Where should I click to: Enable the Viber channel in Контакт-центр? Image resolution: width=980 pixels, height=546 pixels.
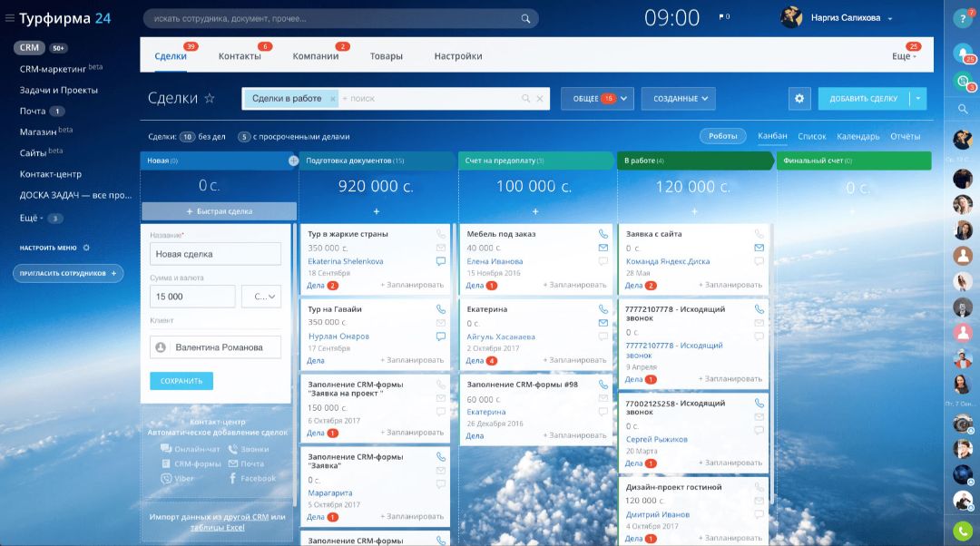[183, 478]
